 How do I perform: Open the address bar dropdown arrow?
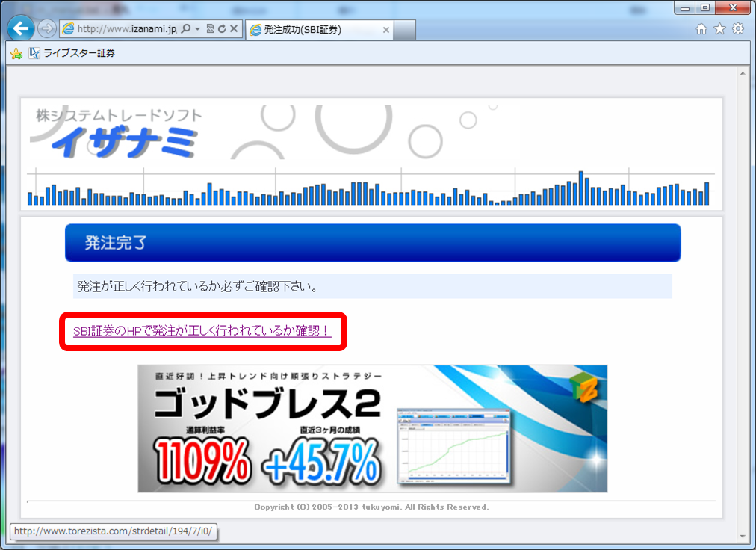tap(198, 29)
